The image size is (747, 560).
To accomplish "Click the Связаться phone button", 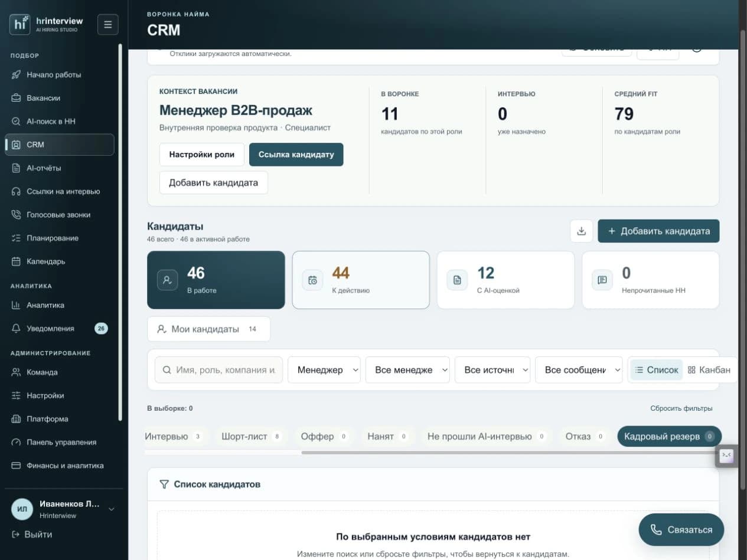I will tap(681, 529).
